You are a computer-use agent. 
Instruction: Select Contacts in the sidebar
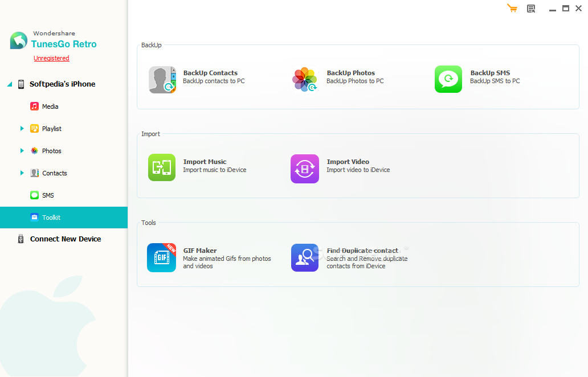[x=54, y=173]
